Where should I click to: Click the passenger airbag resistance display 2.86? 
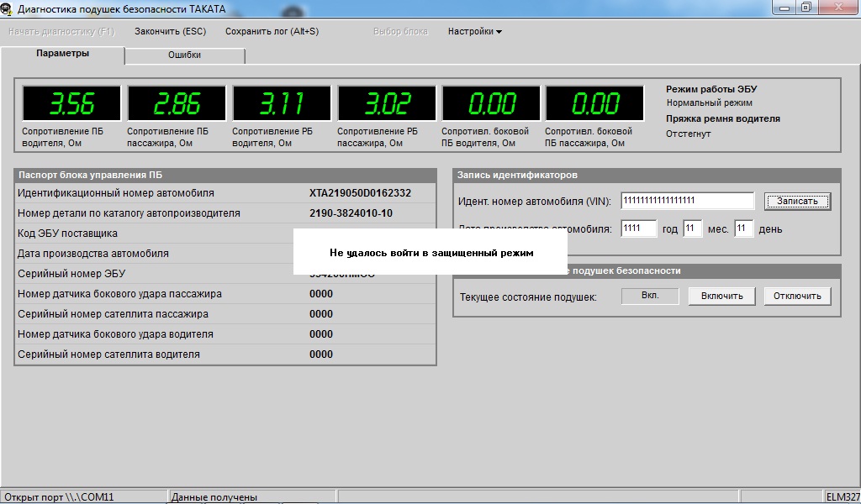(x=177, y=103)
